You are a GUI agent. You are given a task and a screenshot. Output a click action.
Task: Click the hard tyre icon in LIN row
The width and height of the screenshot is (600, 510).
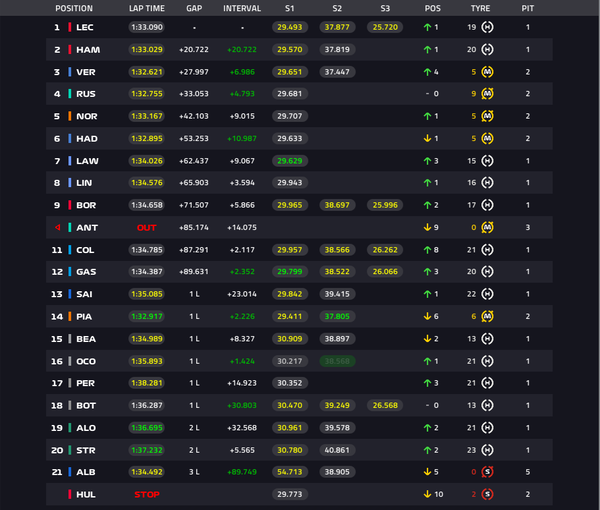pos(487,182)
